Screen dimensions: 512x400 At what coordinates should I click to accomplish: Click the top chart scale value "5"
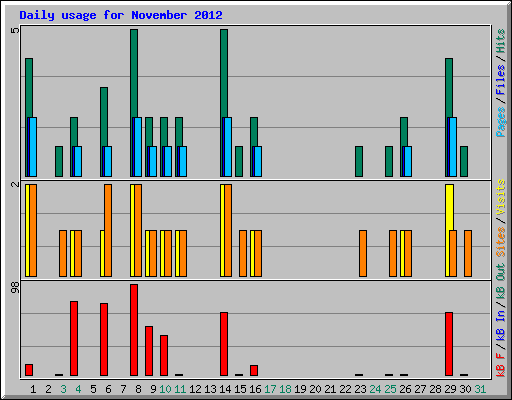15,31
